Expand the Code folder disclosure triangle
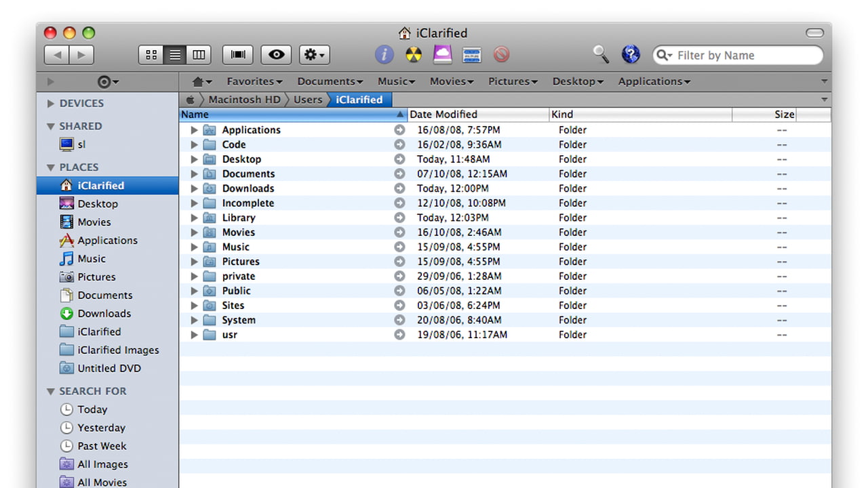Screen dimensions: 868x488 [x=194, y=145]
